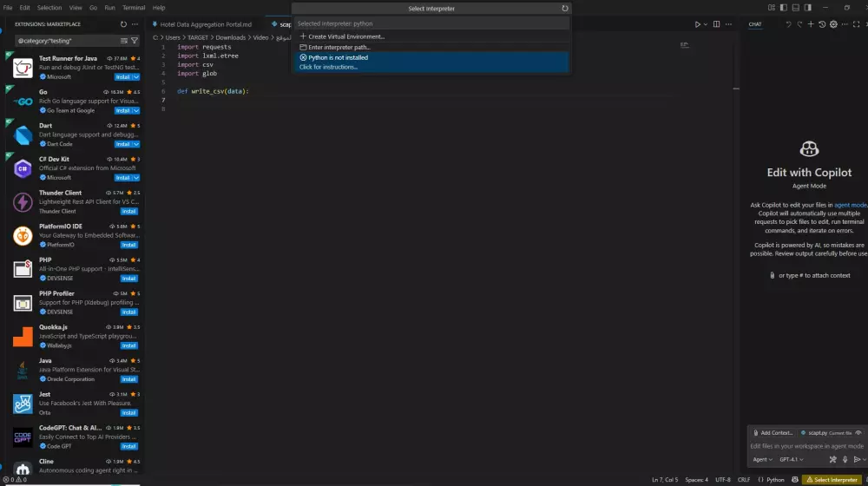
Task: Expand install options for Dart extension
Action: tap(136, 144)
